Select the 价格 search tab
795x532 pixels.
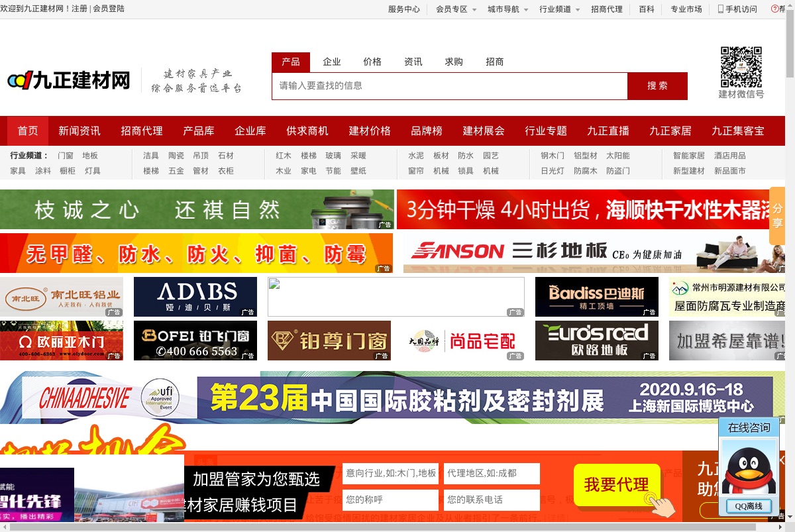click(372, 62)
